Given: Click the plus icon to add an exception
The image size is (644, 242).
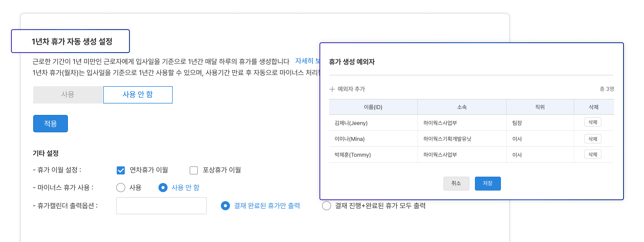Looking at the screenshot, I should tap(332, 89).
